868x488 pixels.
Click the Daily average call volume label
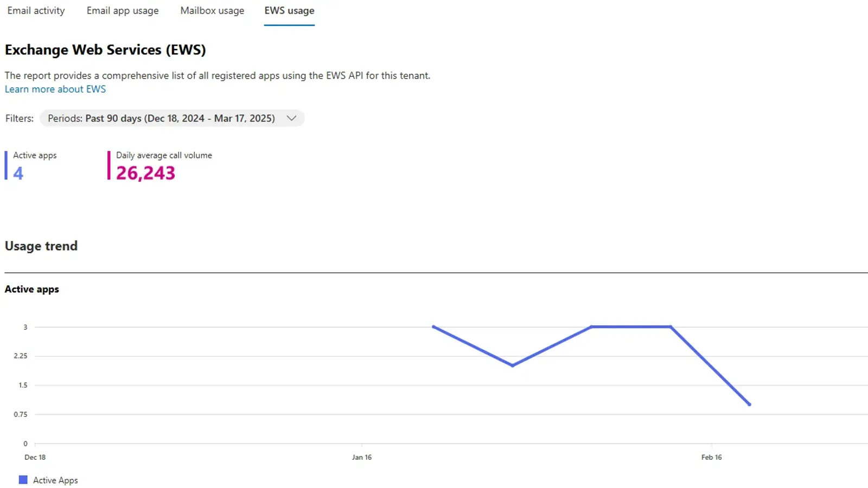pyautogui.click(x=164, y=155)
